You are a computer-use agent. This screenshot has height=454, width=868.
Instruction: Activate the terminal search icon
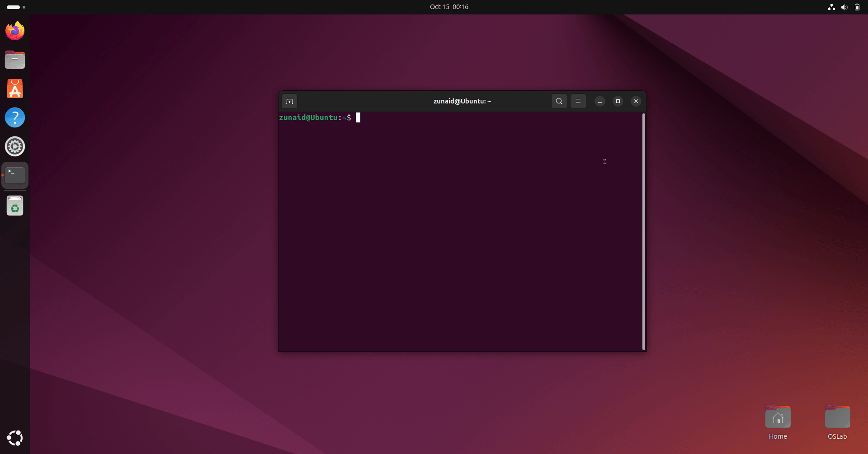(559, 101)
